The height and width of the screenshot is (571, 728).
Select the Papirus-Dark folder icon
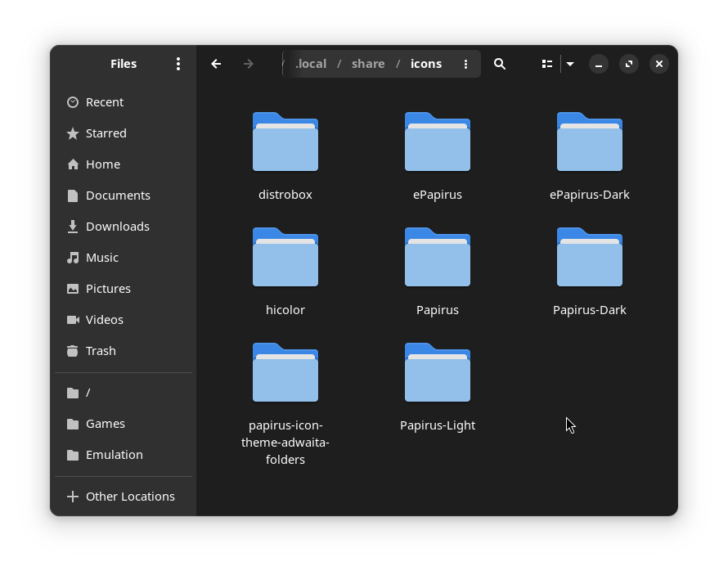(x=590, y=257)
